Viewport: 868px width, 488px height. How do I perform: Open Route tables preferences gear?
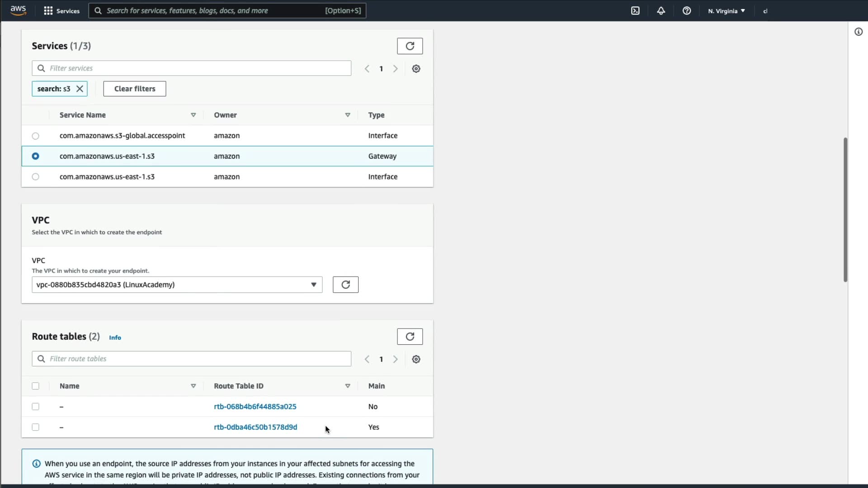pos(416,359)
